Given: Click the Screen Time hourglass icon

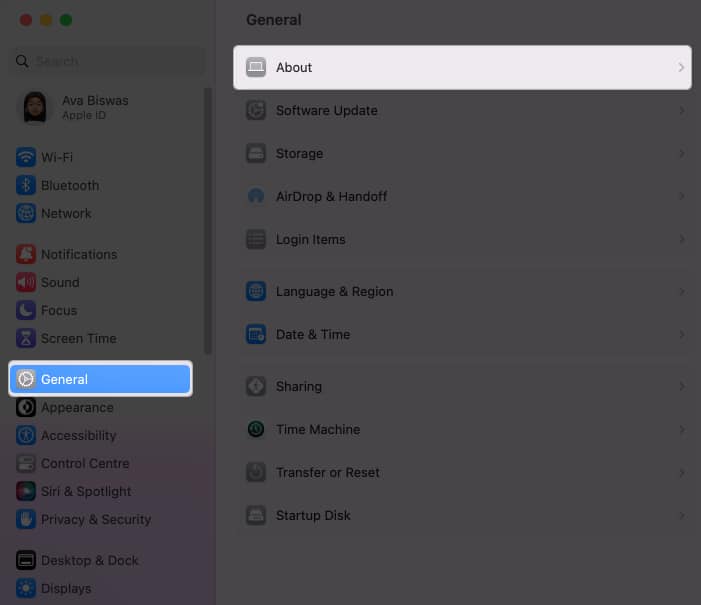Looking at the screenshot, I should click(26, 338).
